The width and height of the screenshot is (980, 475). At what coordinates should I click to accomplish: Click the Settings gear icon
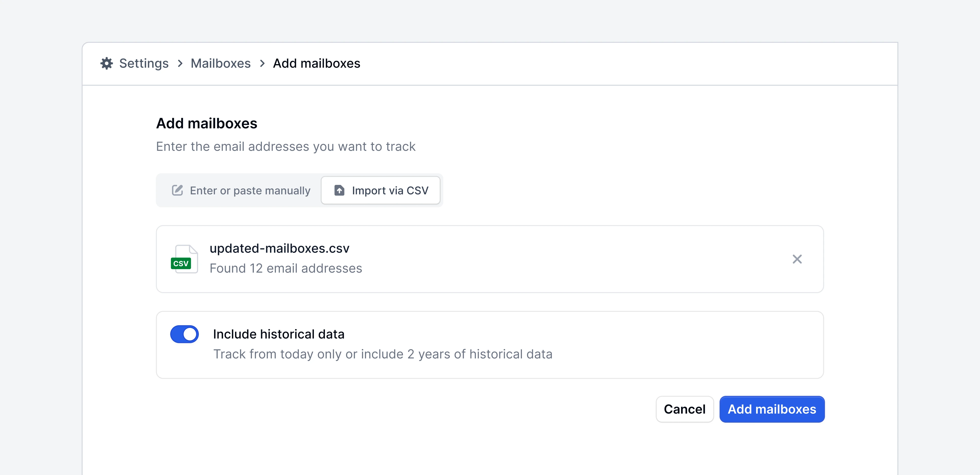click(x=106, y=63)
